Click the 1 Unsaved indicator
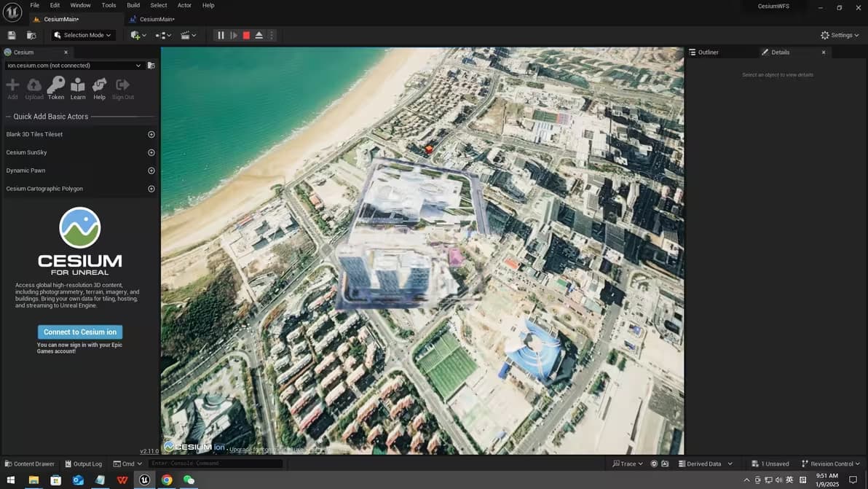 [770, 463]
